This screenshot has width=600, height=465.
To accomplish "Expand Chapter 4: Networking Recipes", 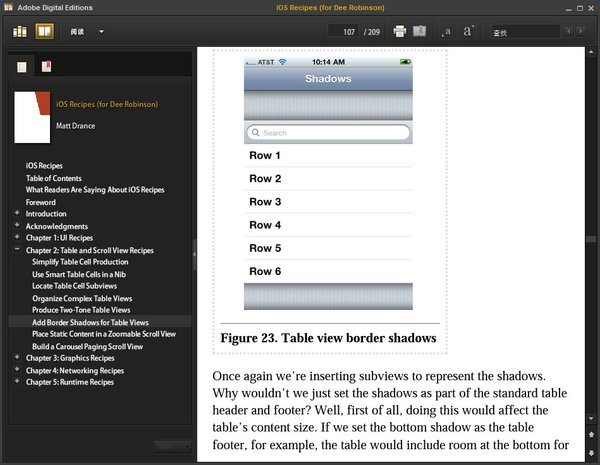I will click(17, 369).
